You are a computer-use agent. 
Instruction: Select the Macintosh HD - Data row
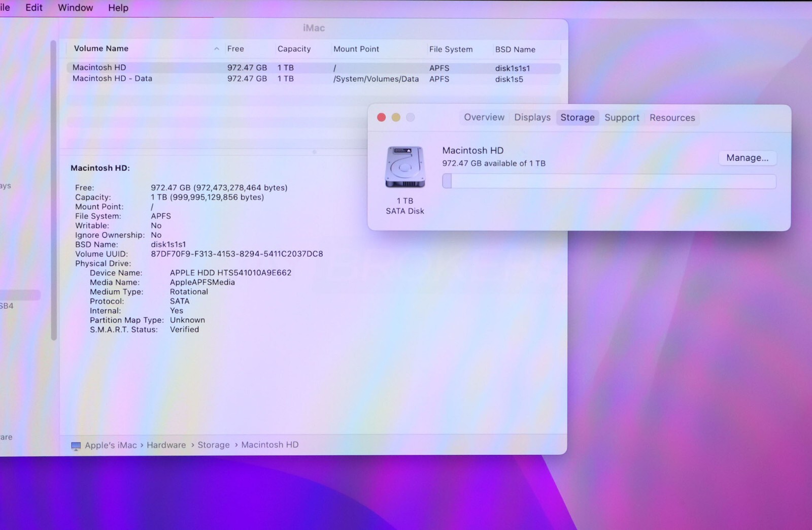314,79
